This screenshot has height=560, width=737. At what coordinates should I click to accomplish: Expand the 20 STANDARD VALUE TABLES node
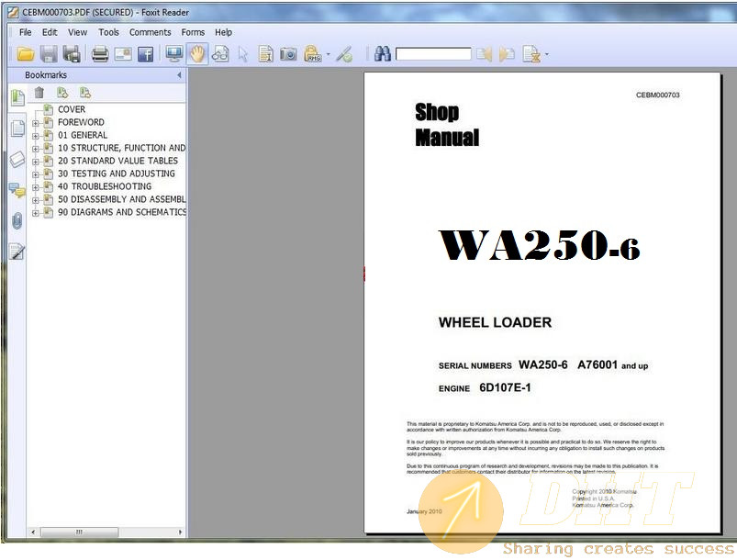coord(36,162)
